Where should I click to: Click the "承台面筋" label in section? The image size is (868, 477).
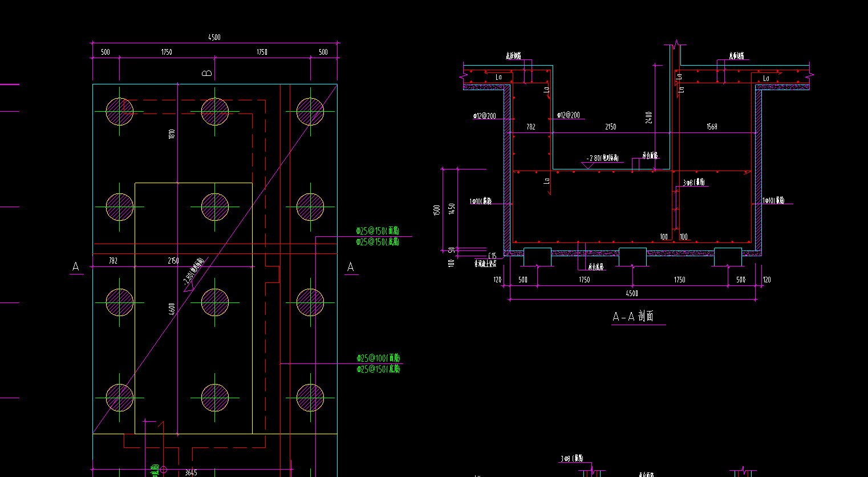pyautogui.click(x=650, y=155)
